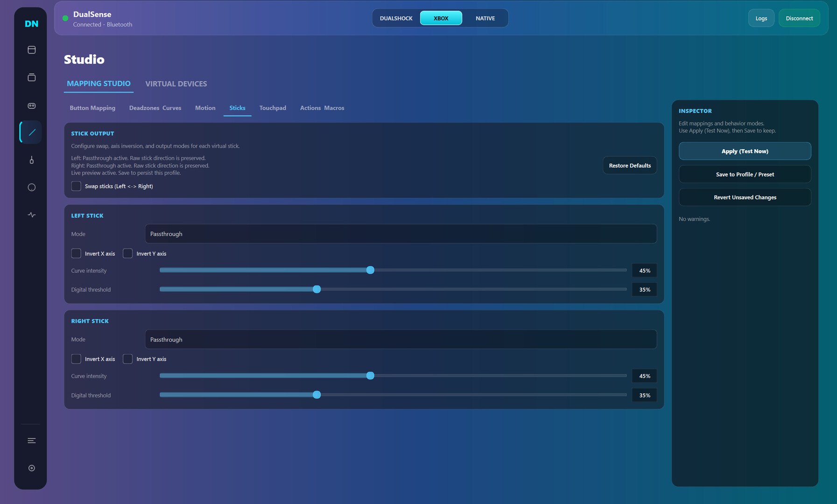
Task: Click the DN logo in the sidebar
Action: coord(31,24)
